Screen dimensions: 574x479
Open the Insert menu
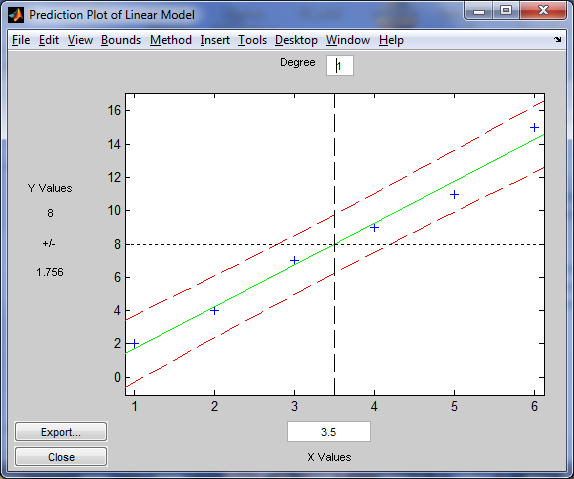click(x=215, y=40)
